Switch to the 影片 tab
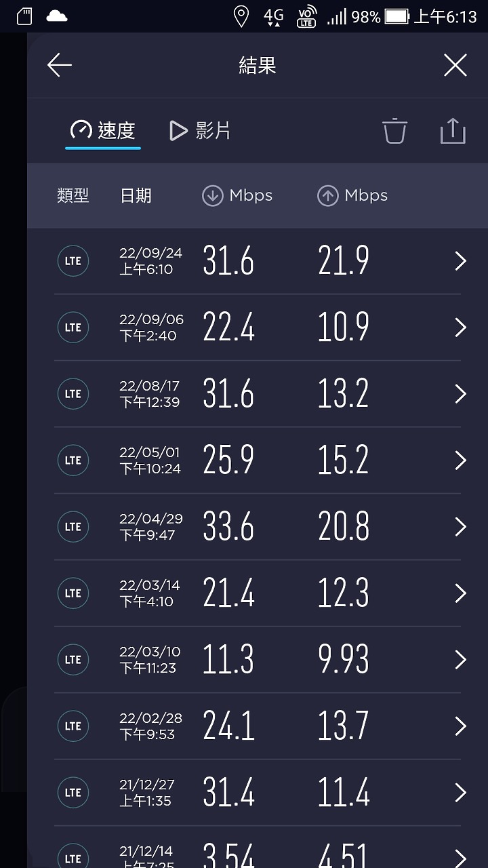Image resolution: width=488 pixels, height=868 pixels. tap(200, 130)
